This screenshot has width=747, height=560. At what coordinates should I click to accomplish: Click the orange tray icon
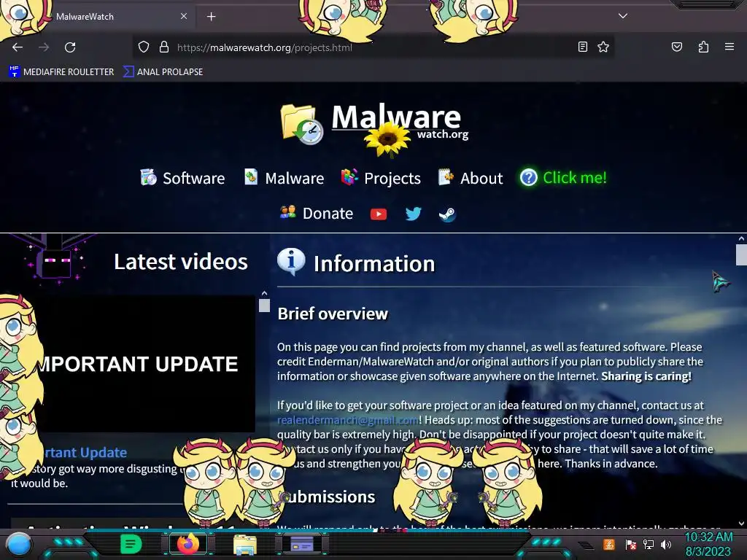pos(609,544)
